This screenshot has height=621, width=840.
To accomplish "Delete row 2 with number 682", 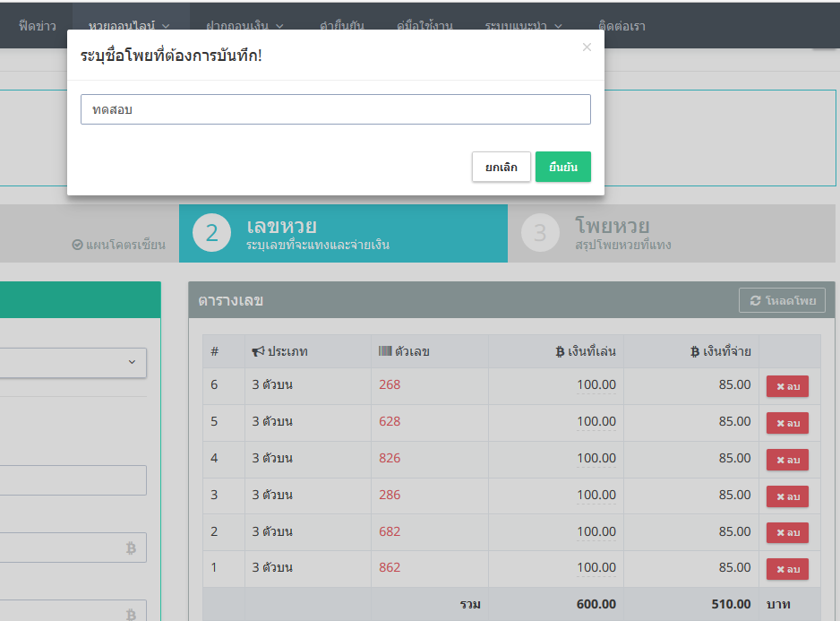I will (x=787, y=532).
